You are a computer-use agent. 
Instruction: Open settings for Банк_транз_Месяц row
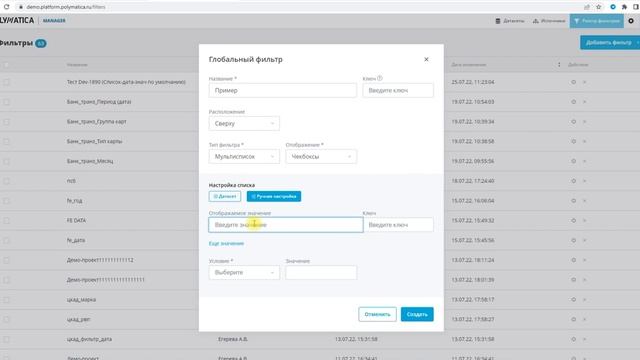(x=573, y=161)
